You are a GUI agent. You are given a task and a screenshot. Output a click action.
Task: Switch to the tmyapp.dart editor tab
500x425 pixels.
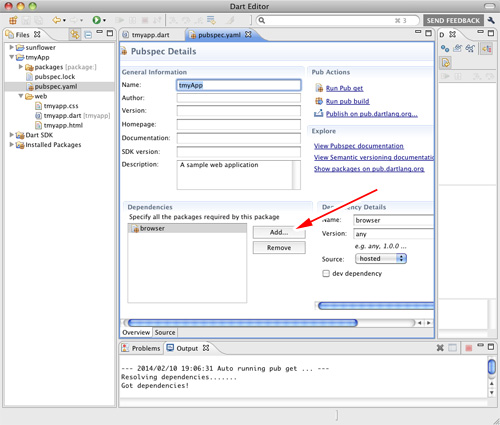pos(150,35)
